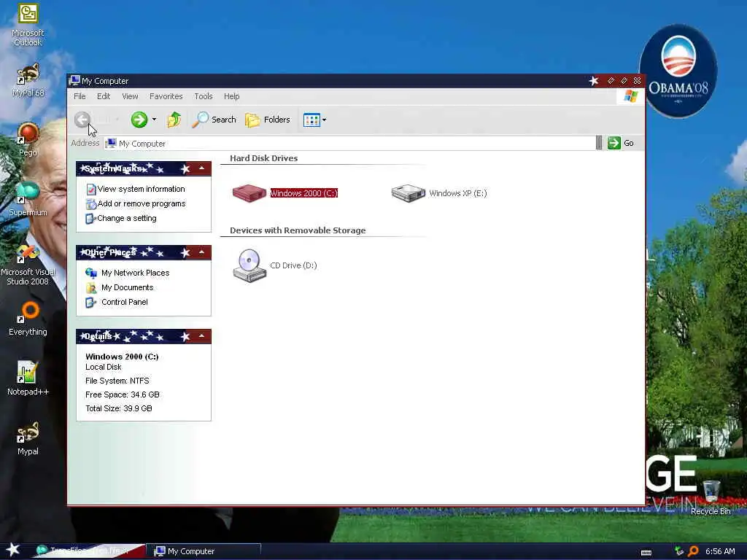The height and width of the screenshot is (560, 747).
Task: Collapse the Other Places panel
Action: (201, 252)
